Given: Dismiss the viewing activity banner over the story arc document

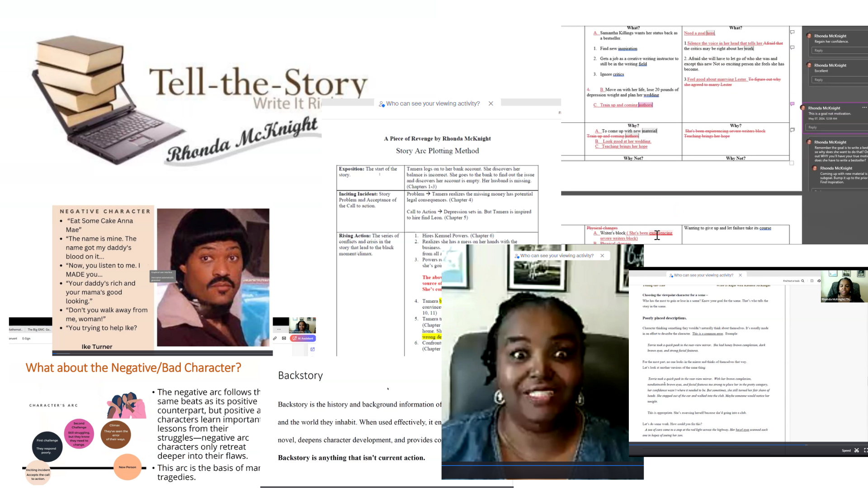Looking at the screenshot, I should pos(491,103).
